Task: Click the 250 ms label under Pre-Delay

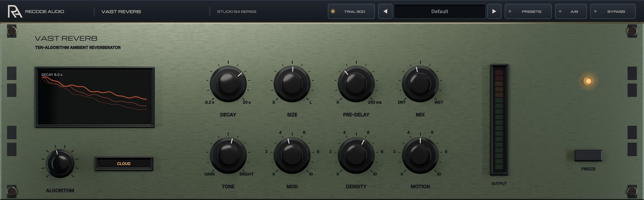Action: click(x=375, y=102)
